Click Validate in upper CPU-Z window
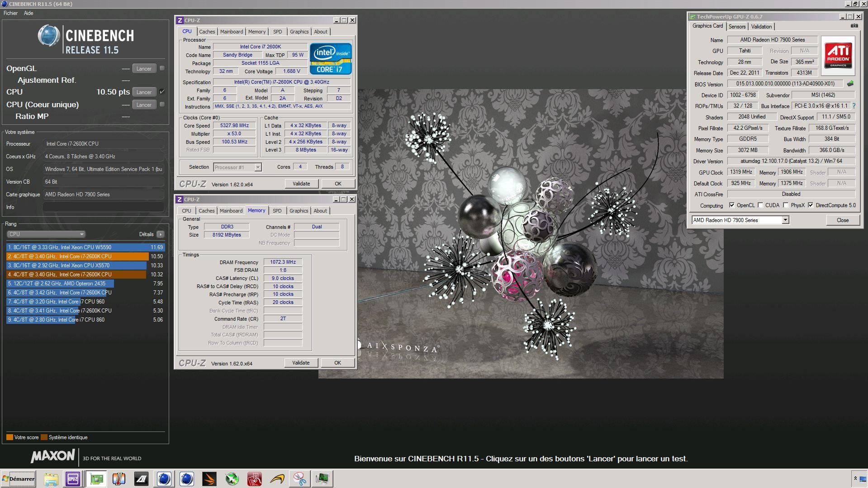Image resolution: width=868 pixels, height=488 pixels. pos(301,184)
